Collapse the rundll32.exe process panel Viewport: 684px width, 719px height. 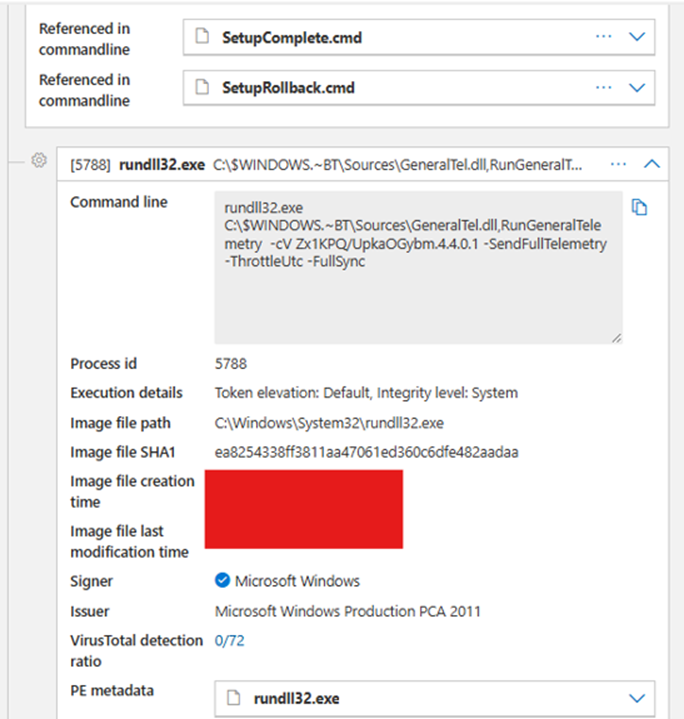click(x=651, y=163)
